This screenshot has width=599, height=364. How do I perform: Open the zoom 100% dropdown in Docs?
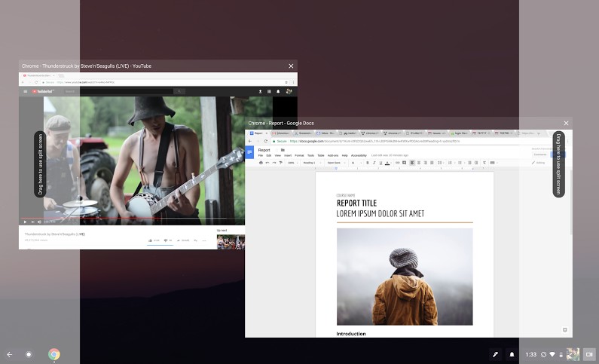293,163
